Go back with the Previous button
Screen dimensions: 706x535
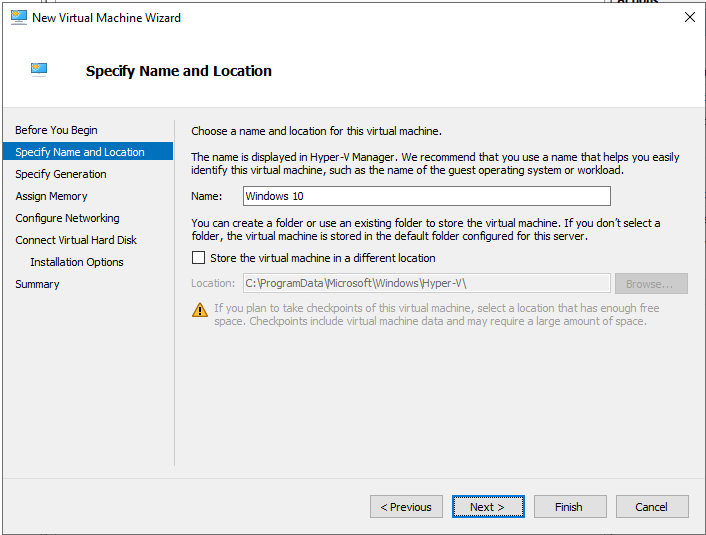tap(406, 507)
